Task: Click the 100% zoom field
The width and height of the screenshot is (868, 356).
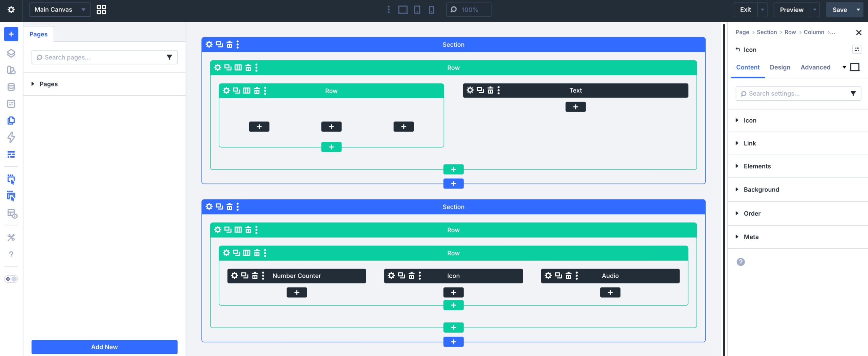Action: (470, 10)
